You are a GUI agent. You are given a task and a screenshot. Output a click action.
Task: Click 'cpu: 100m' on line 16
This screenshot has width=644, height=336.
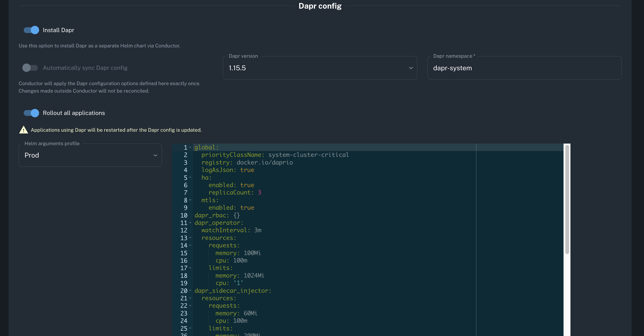pyautogui.click(x=231, y=261)
